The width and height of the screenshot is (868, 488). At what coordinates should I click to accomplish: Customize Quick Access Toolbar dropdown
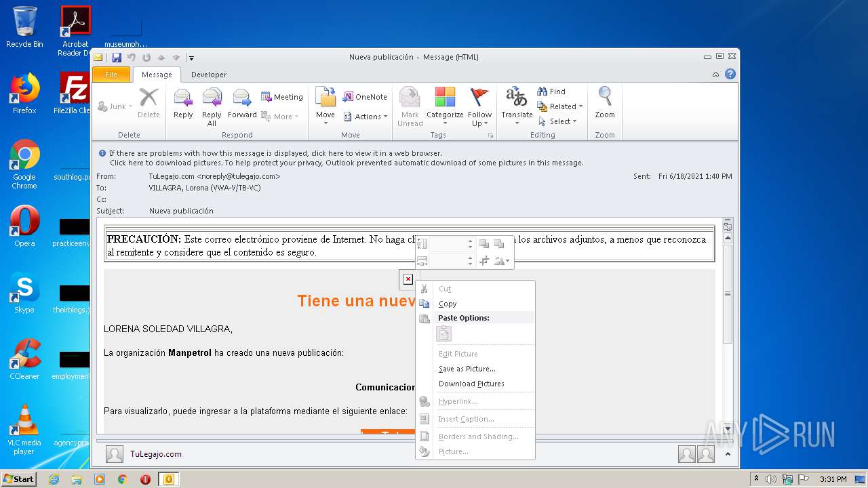192,58
